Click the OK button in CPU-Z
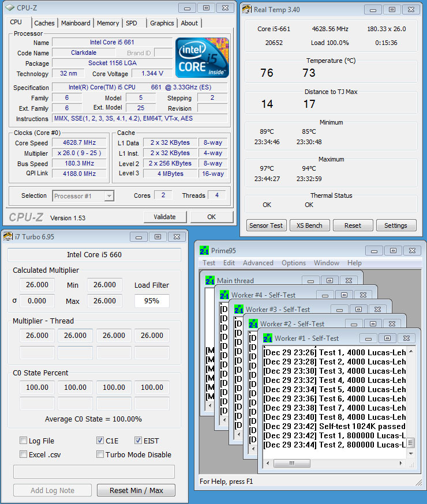Image resolution: width=427 pixels, height=504 pixels. click(212, 217)
